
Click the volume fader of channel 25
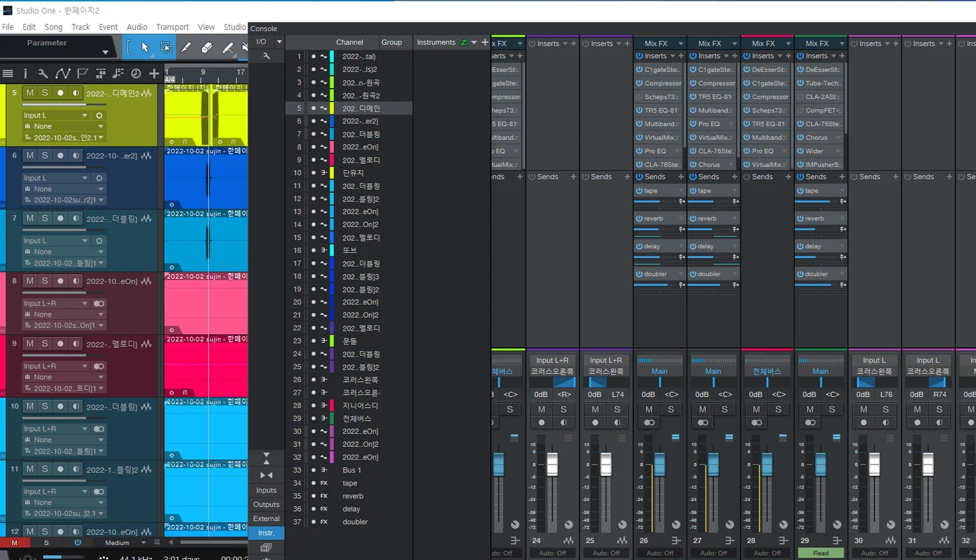(x=606, y=465)
